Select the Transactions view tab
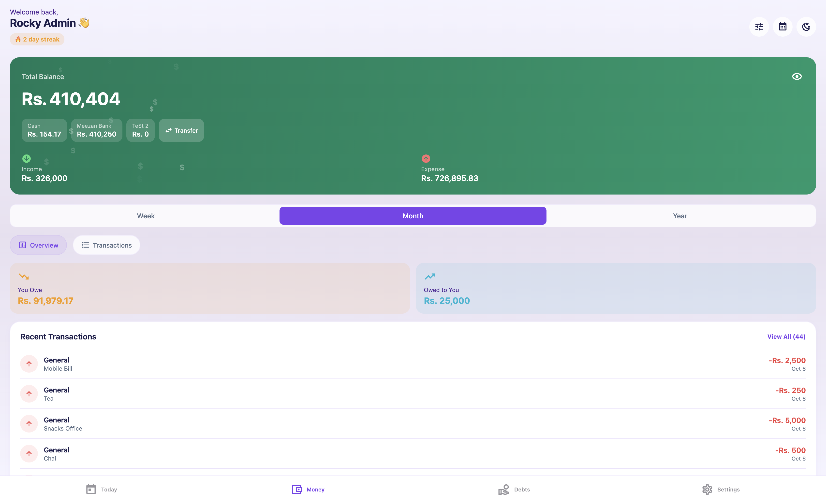826x504 pixels. 107,245
